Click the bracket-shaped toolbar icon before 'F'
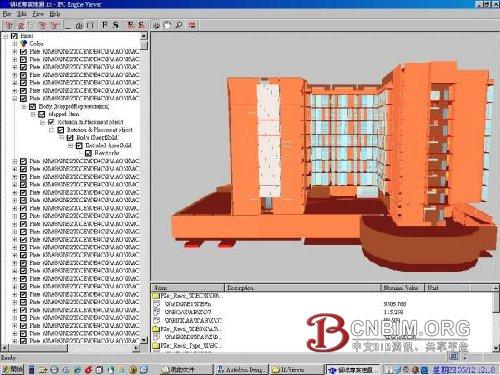The height and width of the screenshot is (375, 500). click(x=90, y=25)
